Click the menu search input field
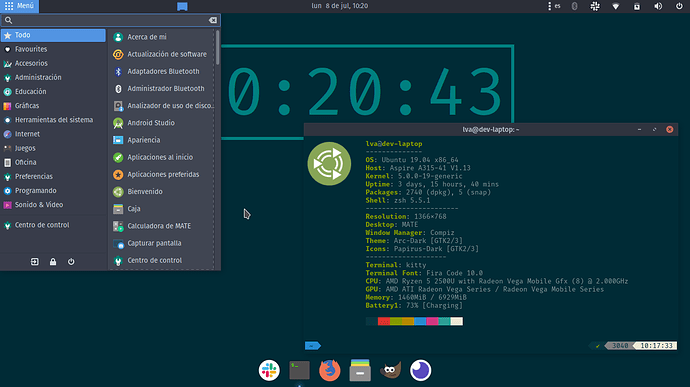 pyautogui.click(x=110, y=20)
